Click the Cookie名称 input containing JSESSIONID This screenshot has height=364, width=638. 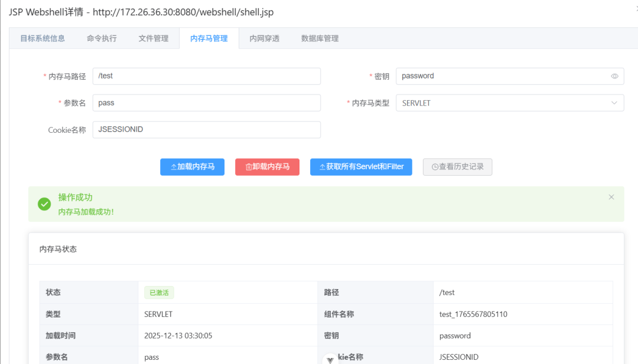[206, 129]
